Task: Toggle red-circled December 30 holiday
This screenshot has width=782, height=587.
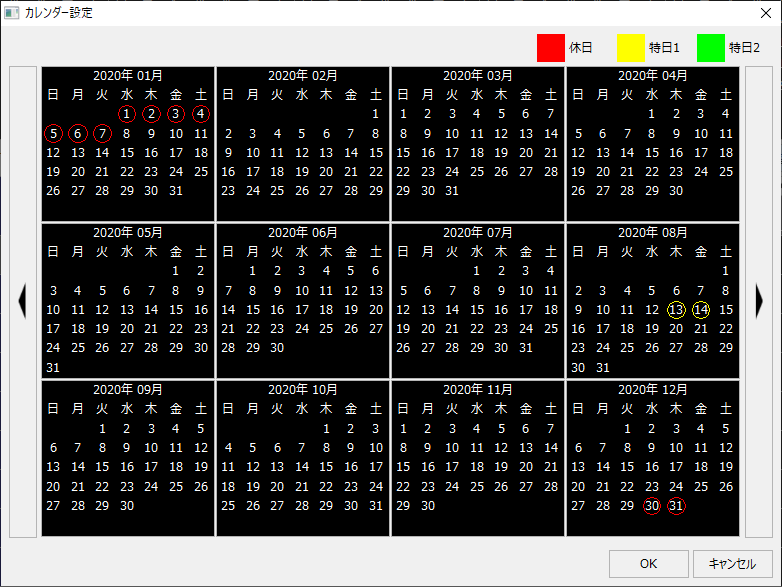Action: (x=652, y=506)
